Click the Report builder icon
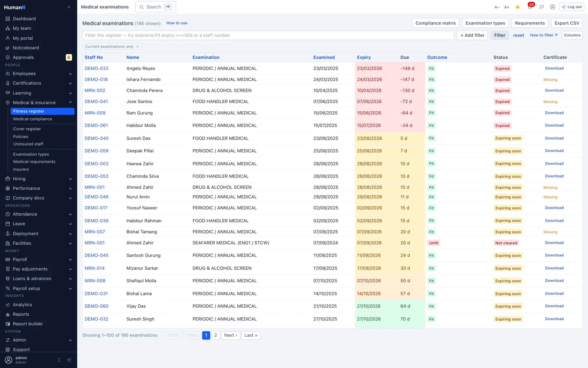The image size is (588, 368). coord(8,324)
